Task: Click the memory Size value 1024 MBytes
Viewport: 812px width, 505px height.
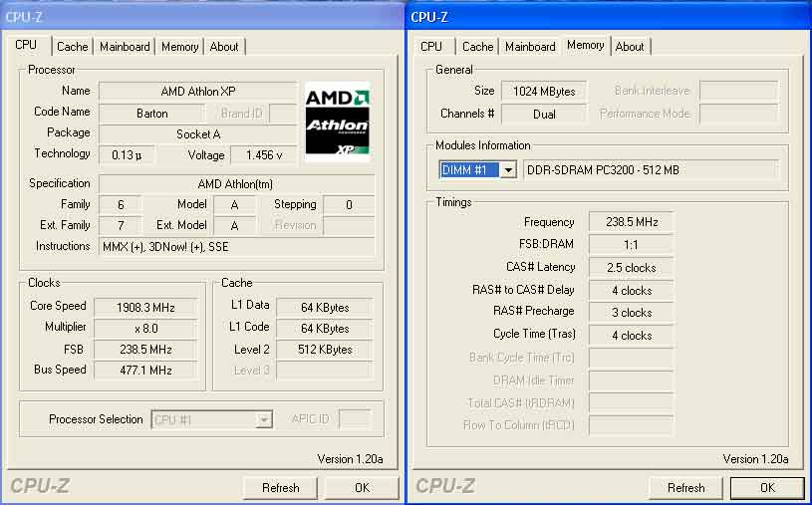Action: coord(544,92)
